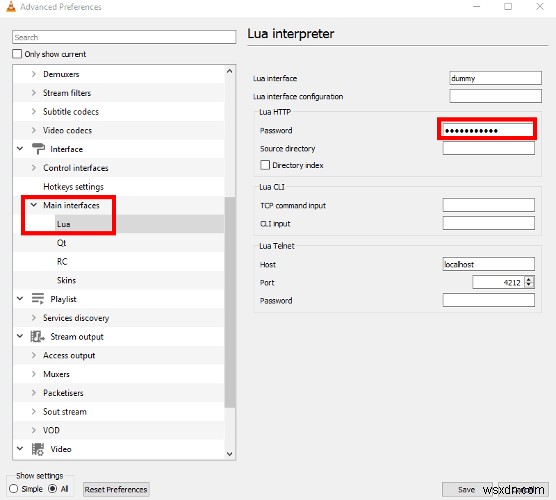Select the All settings radio button
The width and height of the screenshot is (556, 500).
click(52, 489)
